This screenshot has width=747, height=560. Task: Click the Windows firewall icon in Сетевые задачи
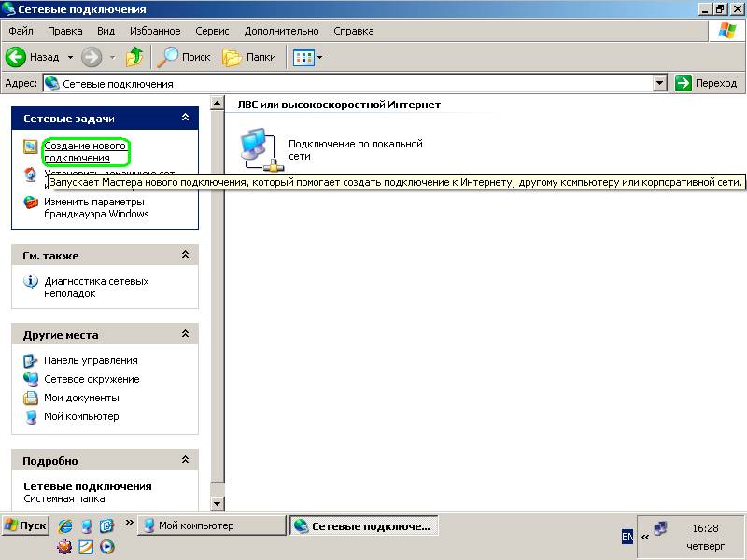click(31, 203)
